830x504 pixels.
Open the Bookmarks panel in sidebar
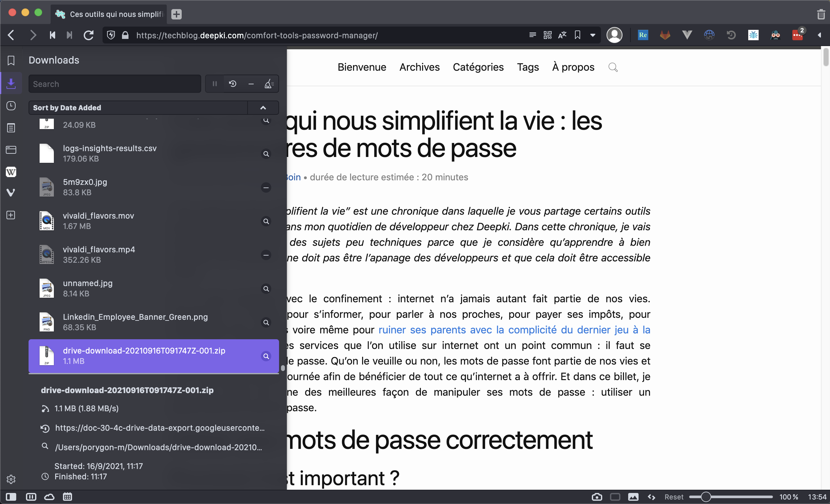[x=11, y=61]
